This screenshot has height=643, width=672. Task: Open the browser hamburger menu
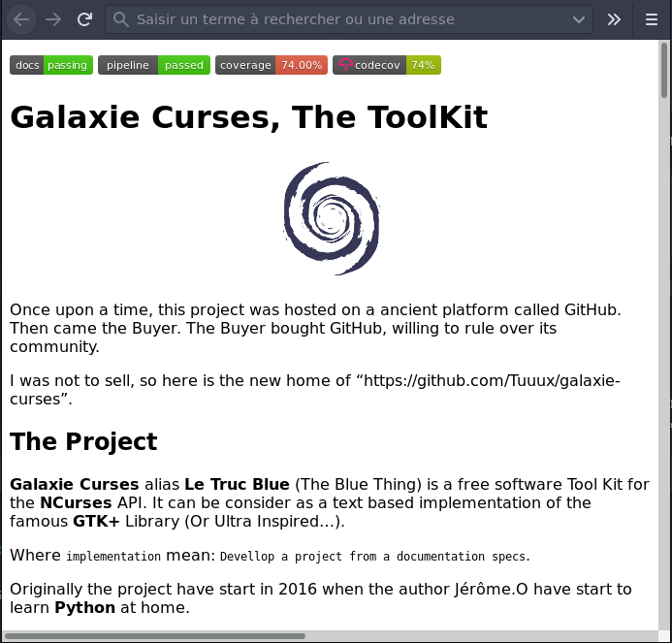[652, 19]
